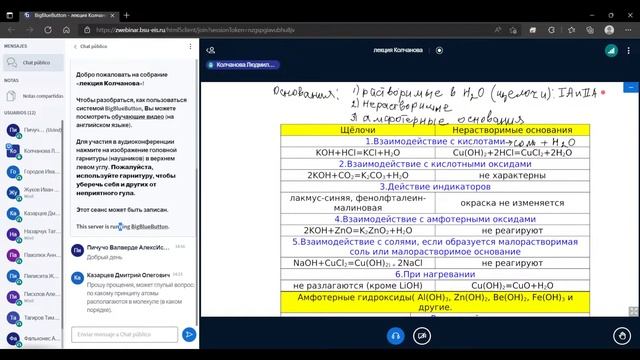Open the browser collections icon
Screen dimensions: 640x360
coord(590,30)
